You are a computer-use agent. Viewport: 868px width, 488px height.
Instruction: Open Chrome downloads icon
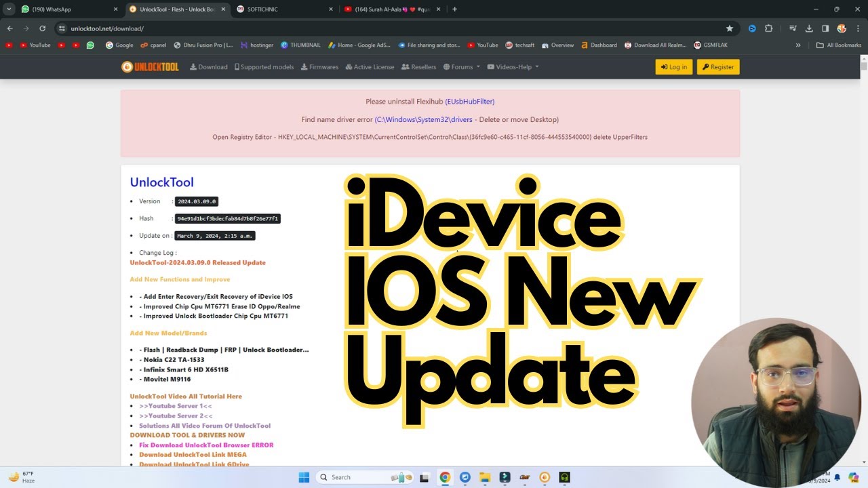click(809, 28)
